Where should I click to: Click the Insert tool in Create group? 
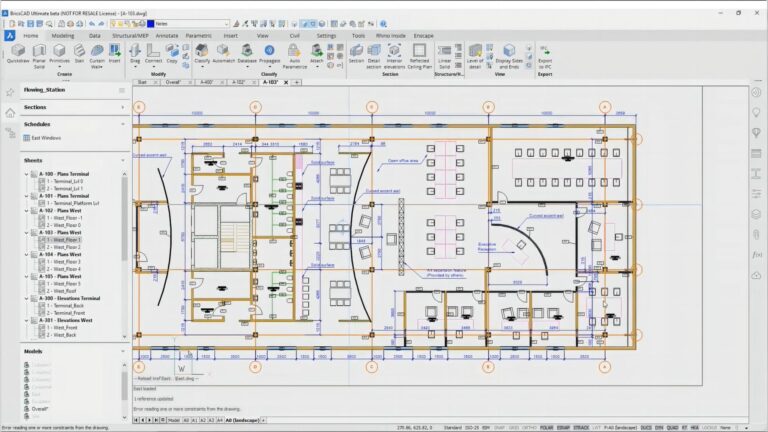coord(115,53)
